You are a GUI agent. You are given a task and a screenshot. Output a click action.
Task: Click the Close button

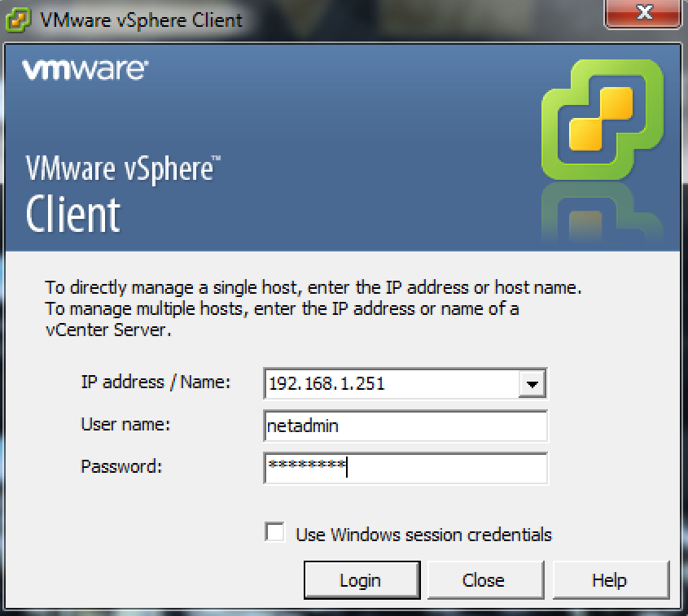(486, 580)
